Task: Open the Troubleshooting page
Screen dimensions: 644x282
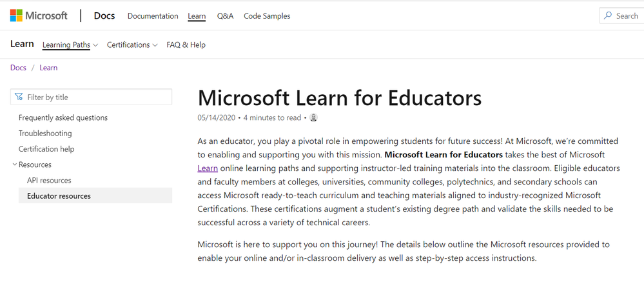Action: coord(45,133)
